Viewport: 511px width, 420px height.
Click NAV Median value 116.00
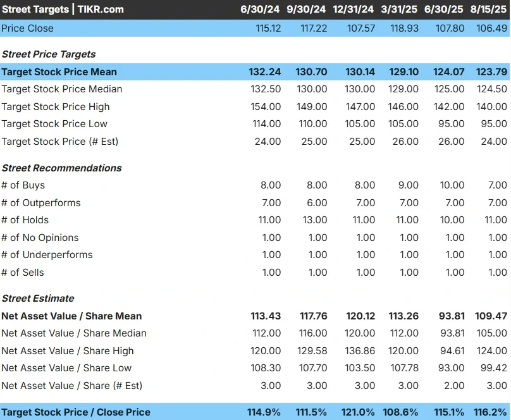pyautogui.click(x=313, y=333)
